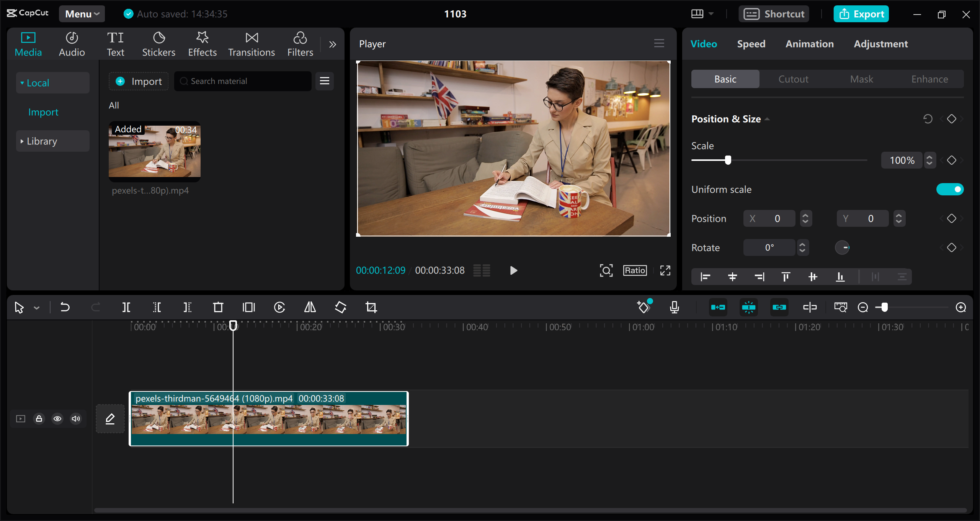Image resolution: width=980 pixels, height=521 pixels.
Task: Click the Transitions panel icon
Action: (x=251, y=43)
